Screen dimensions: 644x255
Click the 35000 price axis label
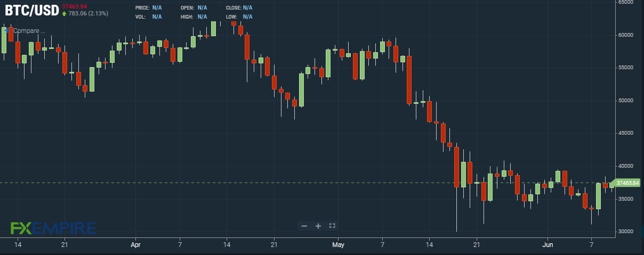(x=625, y=199)
